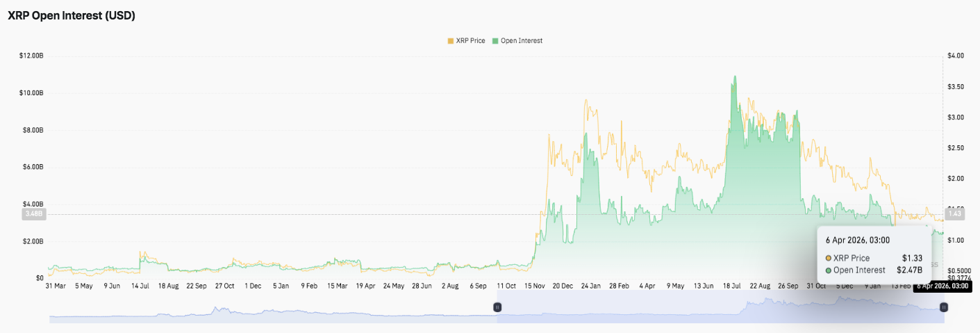The height and width of the screenshot is (333, 980).
Task: Click the green Open Interest legend swatch
Action: pos(495,41)
